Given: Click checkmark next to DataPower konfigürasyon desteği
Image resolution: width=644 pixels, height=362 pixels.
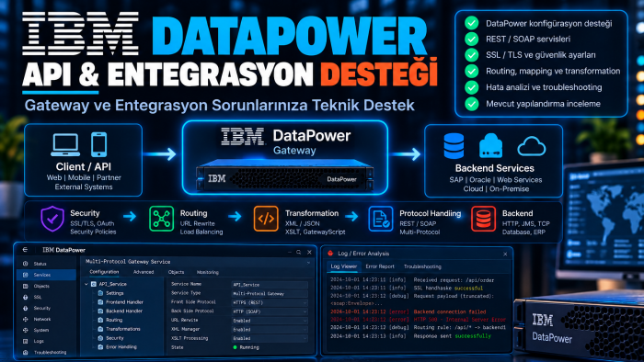Looking at the screenshot, I should 471,23.
